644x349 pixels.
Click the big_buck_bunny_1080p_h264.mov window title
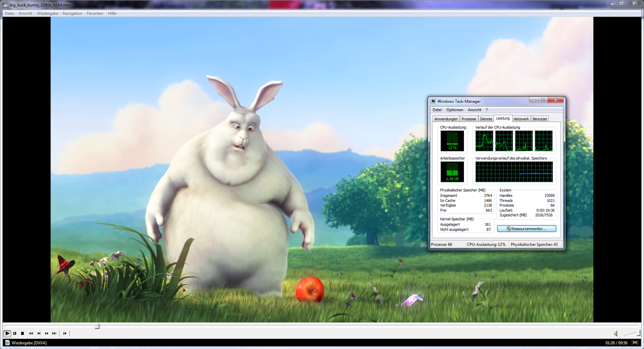[x=40, y=5]
